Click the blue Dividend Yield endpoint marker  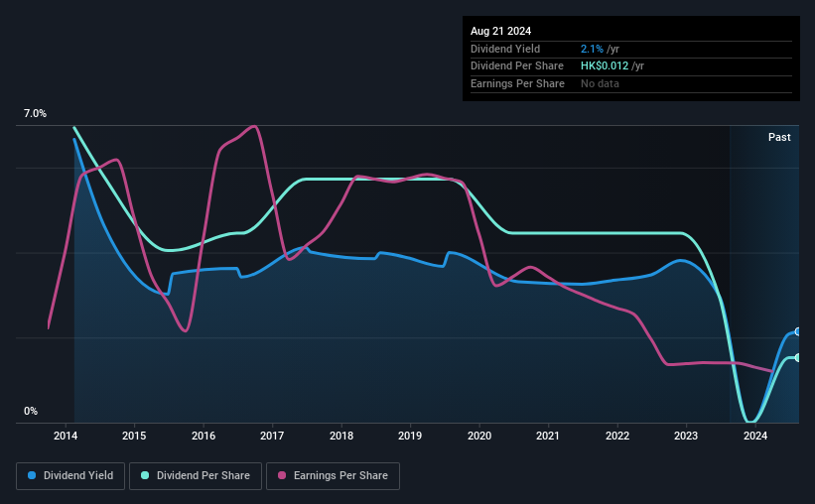pyautogui.click(x=798, y=331)
